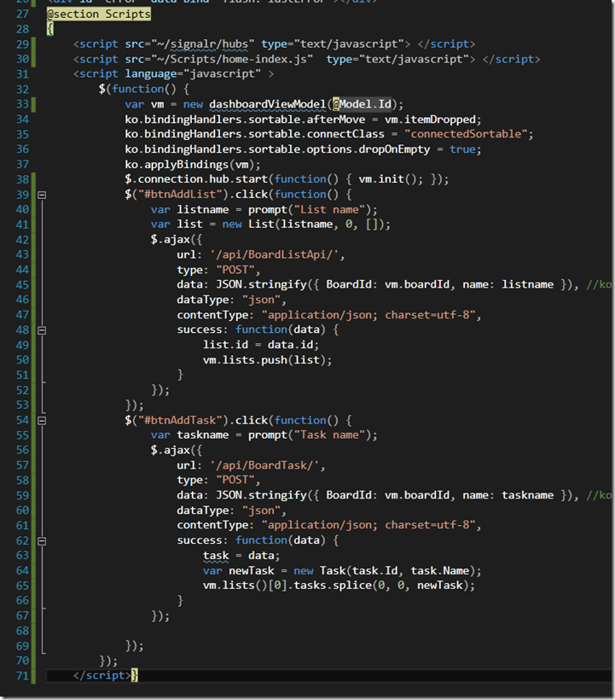The width and height of the screenshot is (615, 700).
Task: Click the '~/signalr/hubs' script source
Action: pyautogui.click(x=203, y=44)
